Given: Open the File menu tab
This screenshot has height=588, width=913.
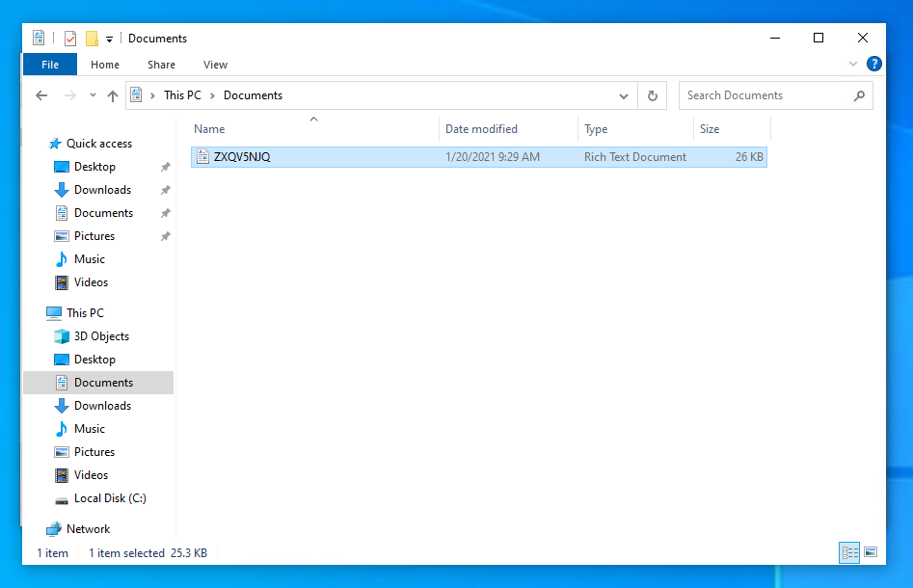Looking at the screenshot, I should click(50, 65).
